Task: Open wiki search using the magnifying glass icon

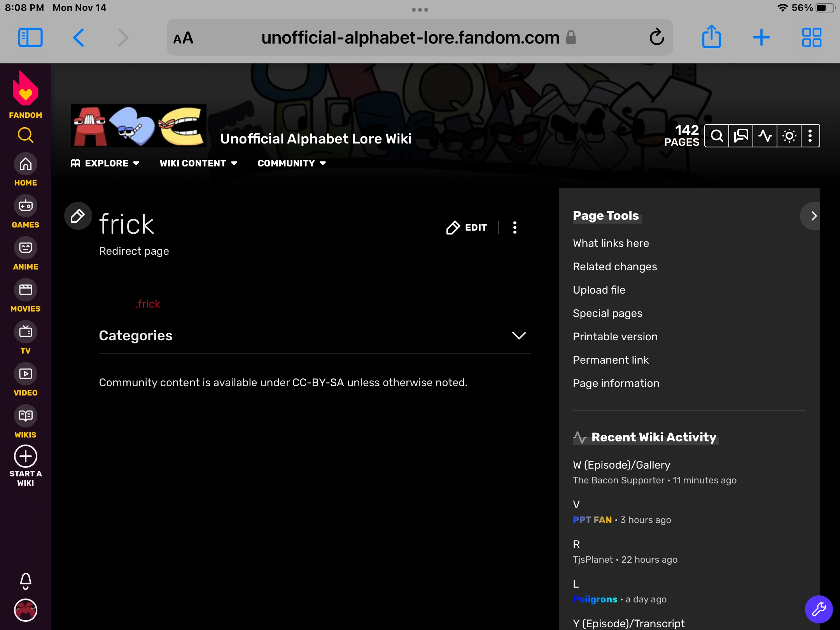Action: (x=717, y=135)
